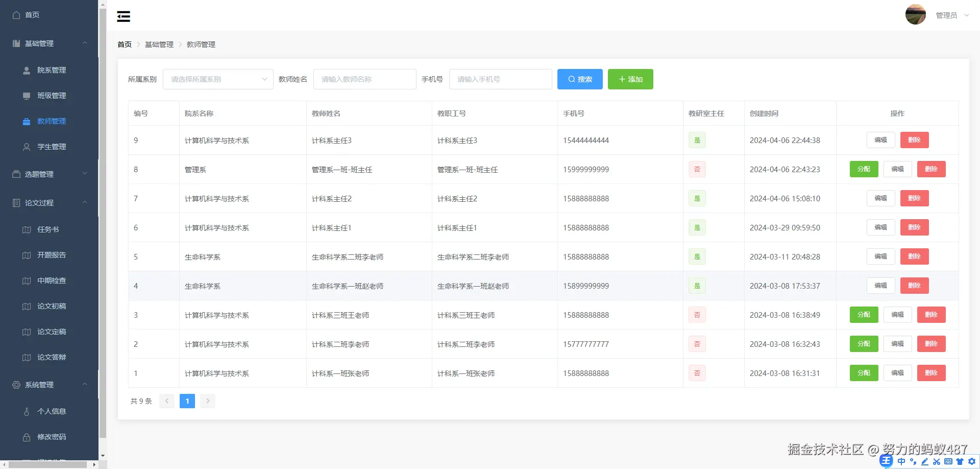
Task: Click 分配 for 计科系一班张老师 row
Action: point(864,373)
